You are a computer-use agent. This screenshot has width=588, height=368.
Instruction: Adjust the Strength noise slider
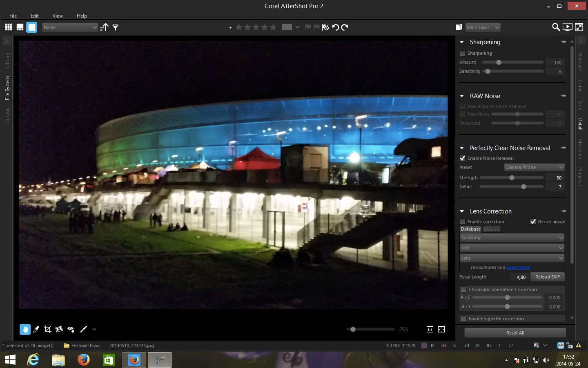[x=512, y=177]
